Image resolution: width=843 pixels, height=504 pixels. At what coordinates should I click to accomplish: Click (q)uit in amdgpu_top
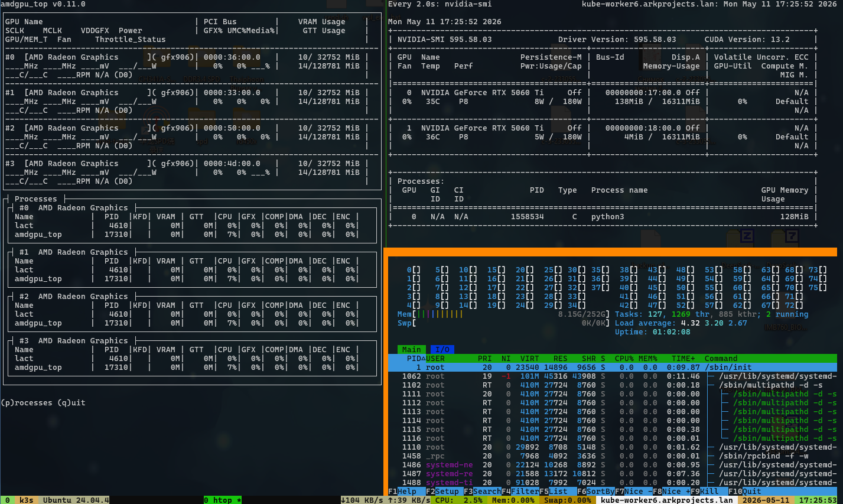(71, 403)
